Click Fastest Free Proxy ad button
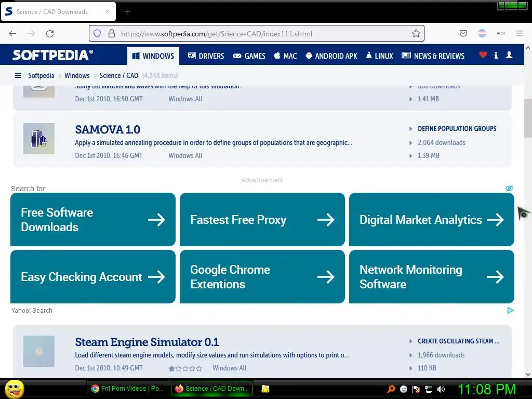 click(x=262, y=220)
